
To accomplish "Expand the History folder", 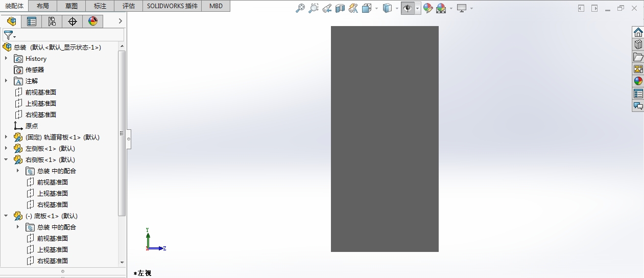I will [x=6, y=58].
